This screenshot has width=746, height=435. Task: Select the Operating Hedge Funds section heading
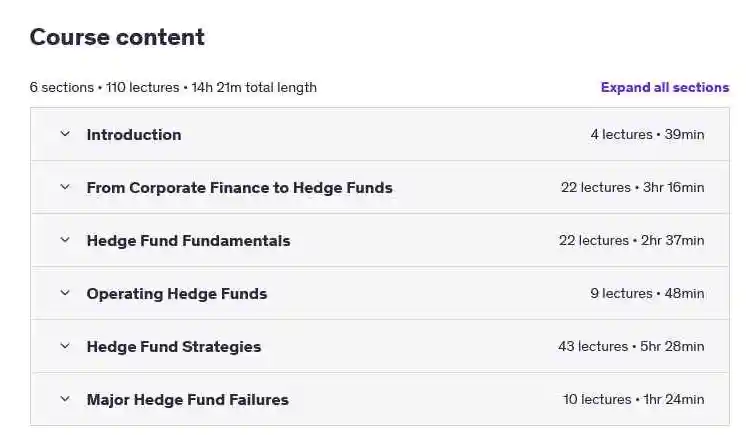tap(177, 294)
